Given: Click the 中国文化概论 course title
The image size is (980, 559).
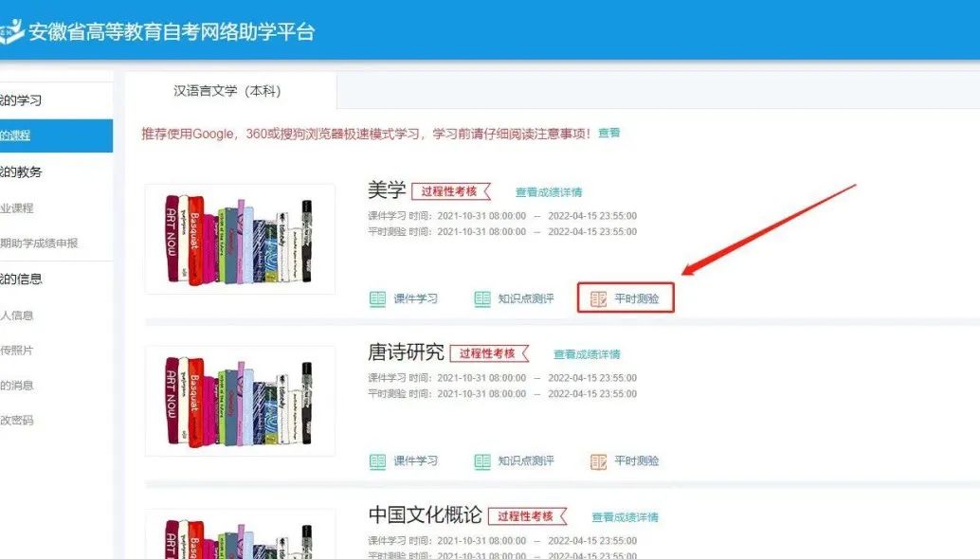Looking at the screenshot, I should [425, 515].
